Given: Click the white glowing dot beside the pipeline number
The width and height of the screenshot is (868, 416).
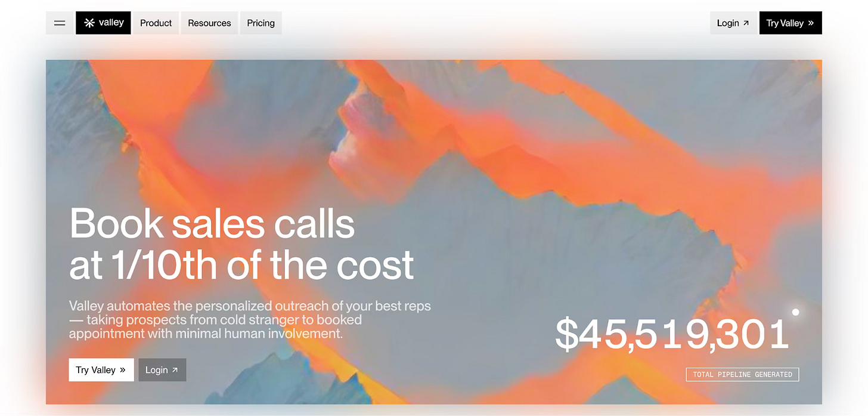Looking at the screenshot, I should coord(795,312).
